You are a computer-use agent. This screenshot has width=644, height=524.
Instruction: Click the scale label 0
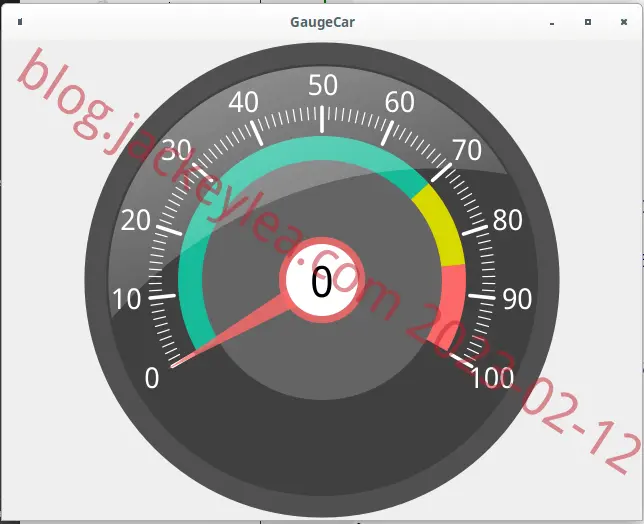click(152, 378)
